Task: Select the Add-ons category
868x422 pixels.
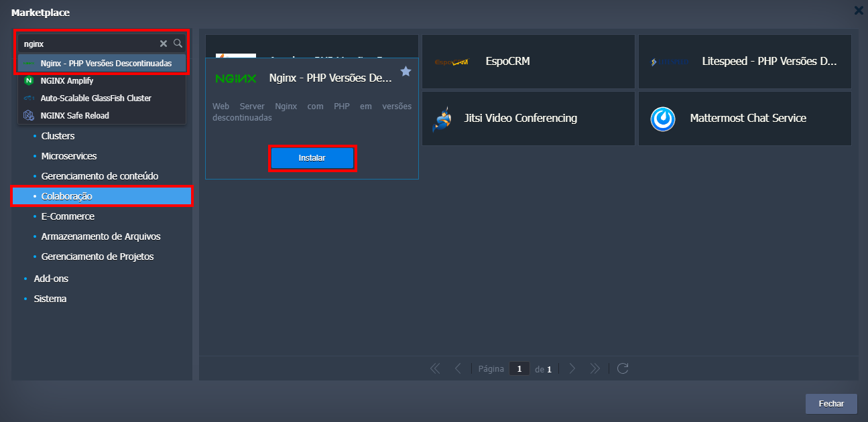Action: (x=51, y=279)
